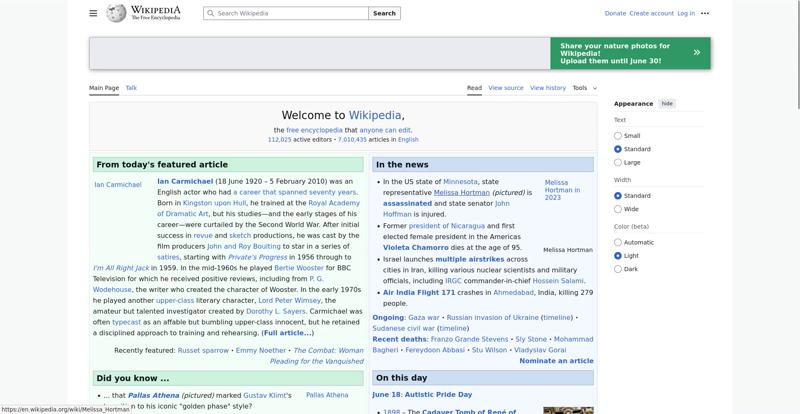Open June 18 date link

[x=387, y=395]
